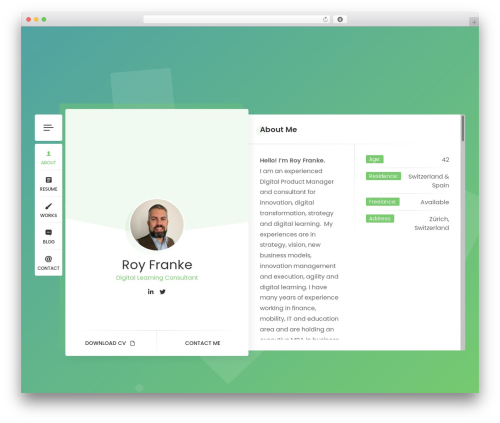This screenshot has width=500, height=423.
Task: Click the Available freelance status text
Action: 435,202
